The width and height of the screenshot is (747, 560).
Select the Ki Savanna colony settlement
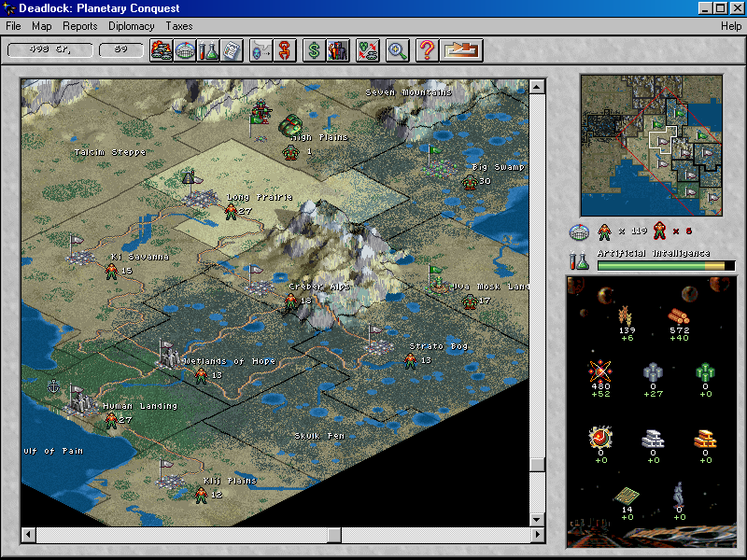pyautogui.click(x=82, y=258)
